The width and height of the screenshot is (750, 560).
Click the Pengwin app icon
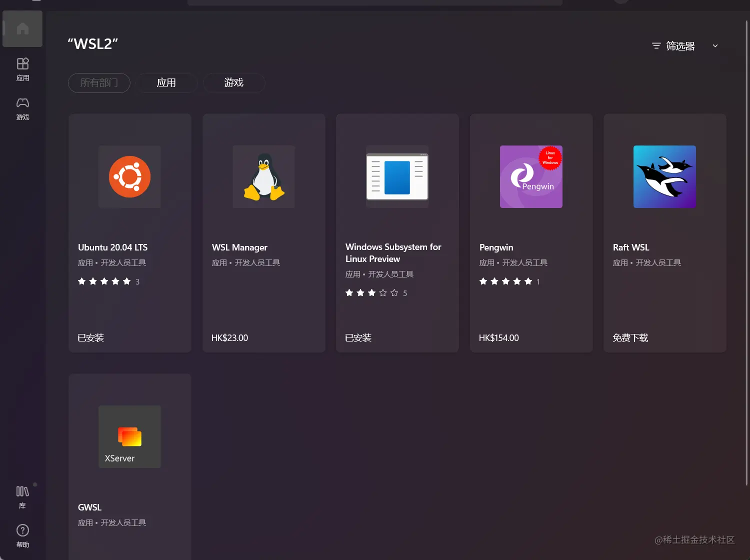pyautogui.click(x=531, y=177)
